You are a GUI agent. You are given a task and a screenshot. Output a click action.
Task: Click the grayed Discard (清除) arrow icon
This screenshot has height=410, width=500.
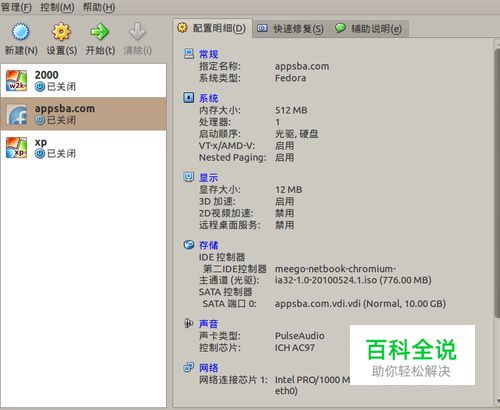pos(137,32)
